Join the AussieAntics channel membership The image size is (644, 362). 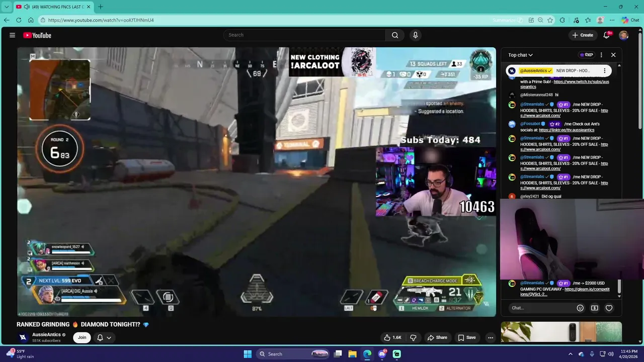[x=82, y=337]
